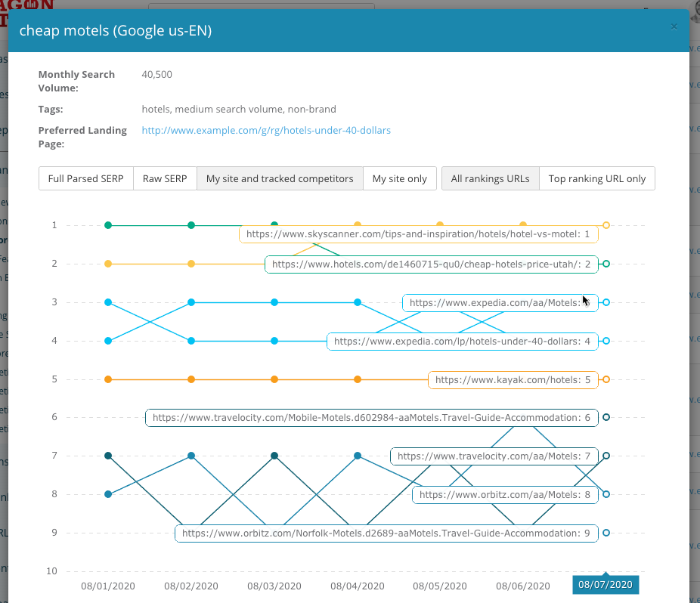
Task: Select My site only filter
Action: pos(399,179)
